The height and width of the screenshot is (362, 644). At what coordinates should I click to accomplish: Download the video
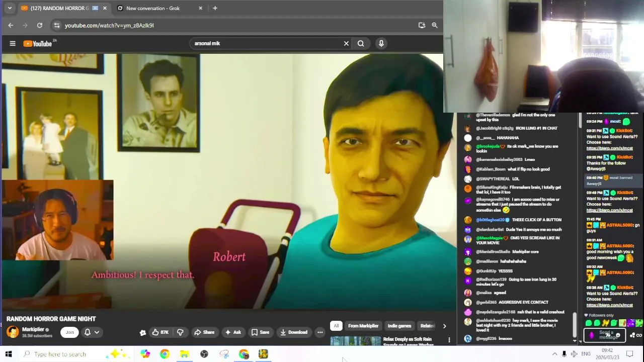pyautogui.click(x=294, y=332)
